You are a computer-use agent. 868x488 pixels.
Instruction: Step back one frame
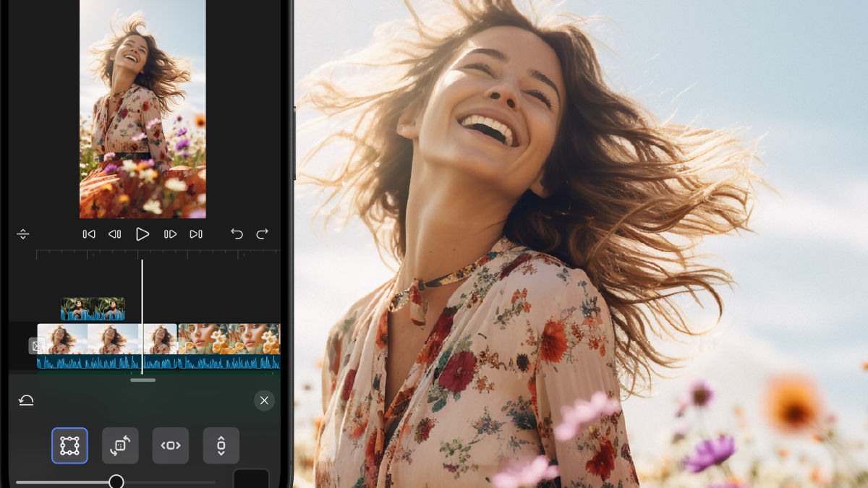click(114, 234)
